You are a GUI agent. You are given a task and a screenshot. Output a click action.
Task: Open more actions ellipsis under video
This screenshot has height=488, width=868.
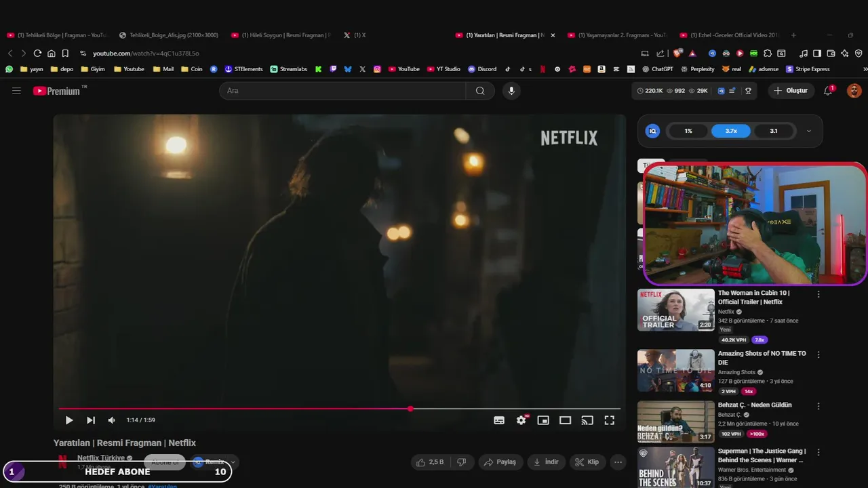click(618, 462)
